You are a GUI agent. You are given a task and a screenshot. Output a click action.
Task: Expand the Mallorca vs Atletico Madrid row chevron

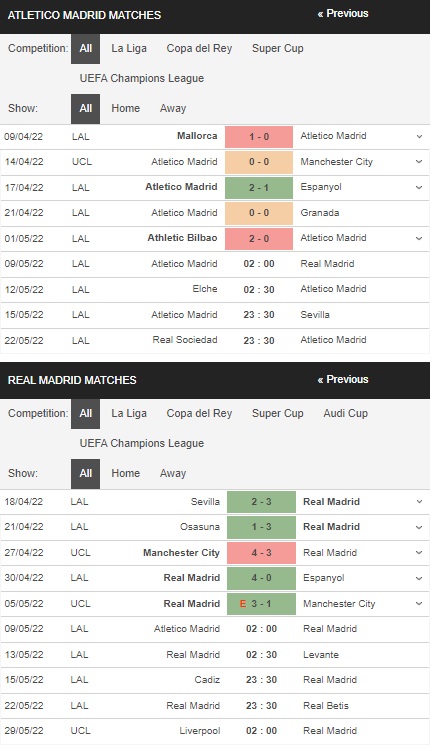click(x=419, y=137)
